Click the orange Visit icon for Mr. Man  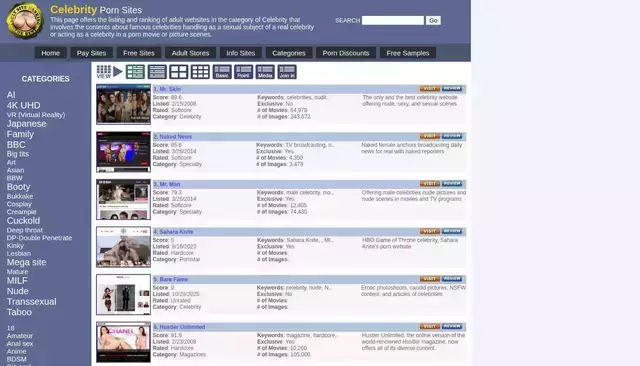pos(430,184)
